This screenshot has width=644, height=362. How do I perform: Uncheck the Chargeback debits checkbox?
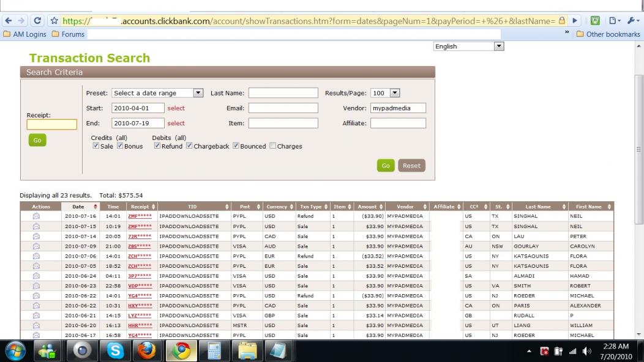pyautogui.click(x=189, y=146)
